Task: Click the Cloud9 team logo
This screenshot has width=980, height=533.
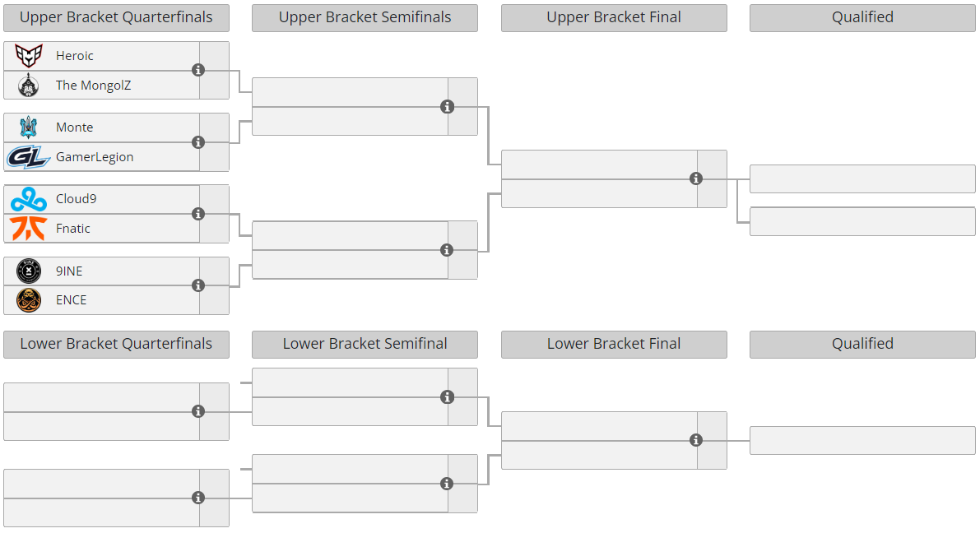Action: [x=29, y=199]
